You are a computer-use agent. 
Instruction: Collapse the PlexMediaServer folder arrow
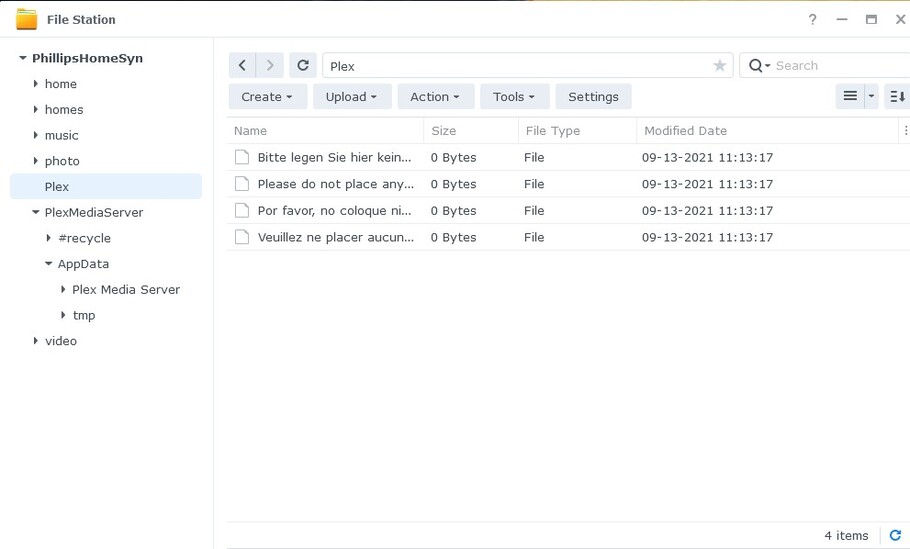coord(35,212)
